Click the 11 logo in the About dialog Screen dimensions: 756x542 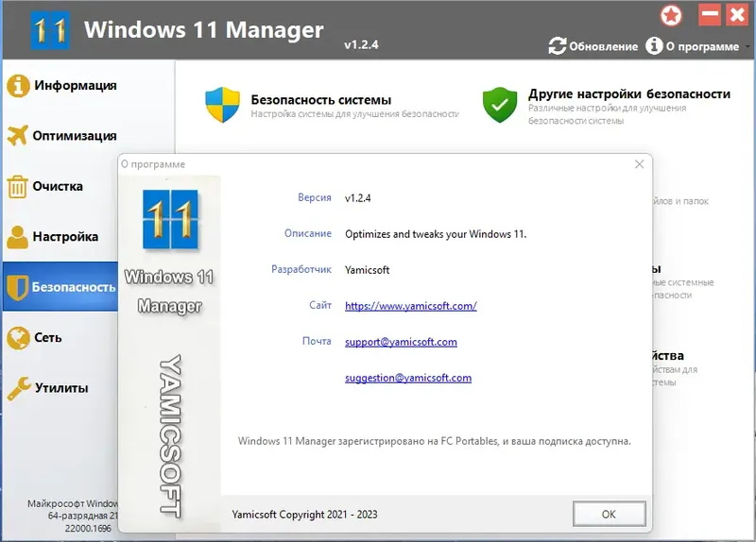(170, 219)
